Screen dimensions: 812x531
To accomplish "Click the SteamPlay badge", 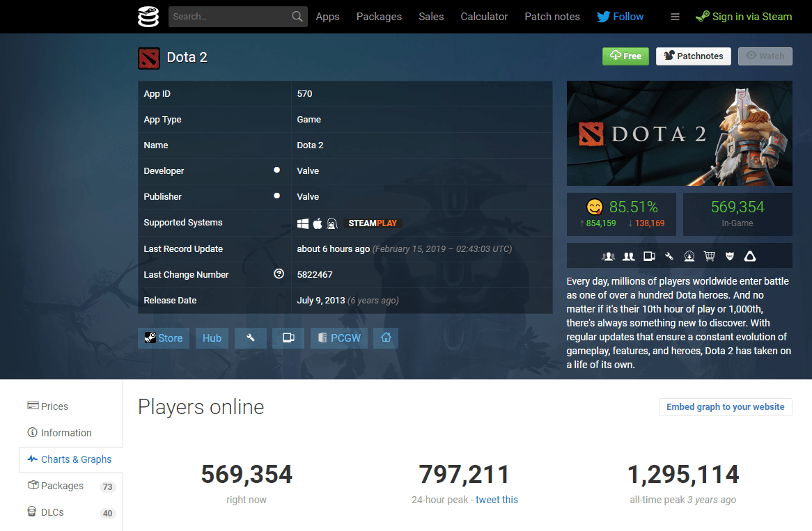I will point(373,223).
